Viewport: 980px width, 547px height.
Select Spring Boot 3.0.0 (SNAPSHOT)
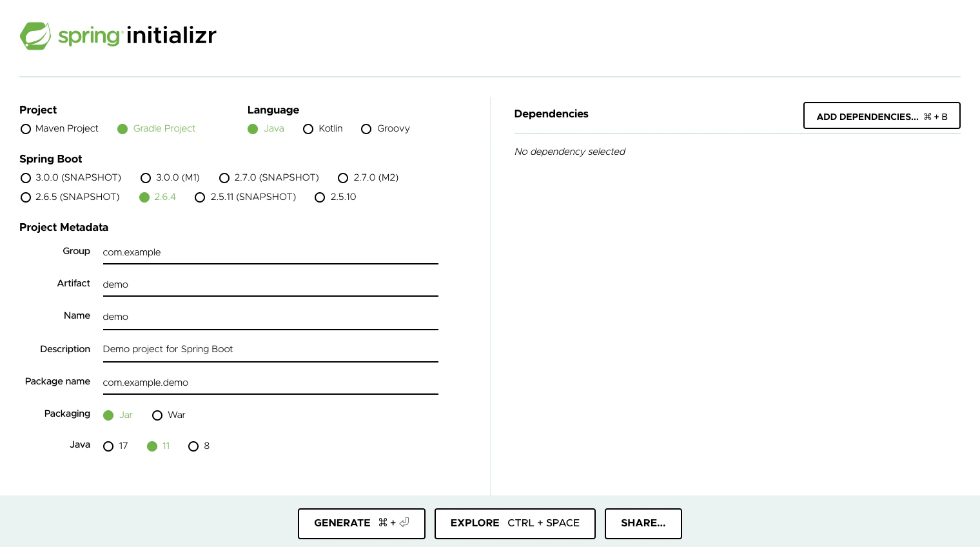coord(71,177)
